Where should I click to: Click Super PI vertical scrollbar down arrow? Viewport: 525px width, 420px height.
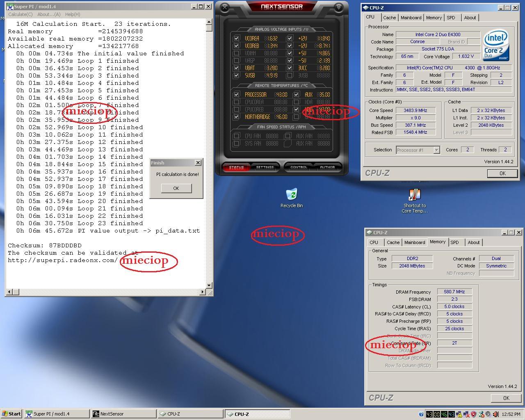click(x=209, y=285)
